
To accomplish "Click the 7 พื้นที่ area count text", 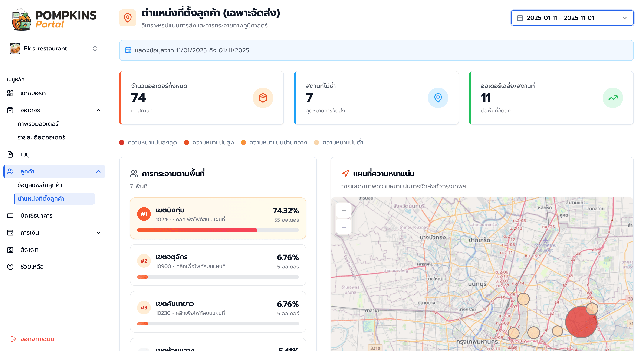I will tap(138, 186).
